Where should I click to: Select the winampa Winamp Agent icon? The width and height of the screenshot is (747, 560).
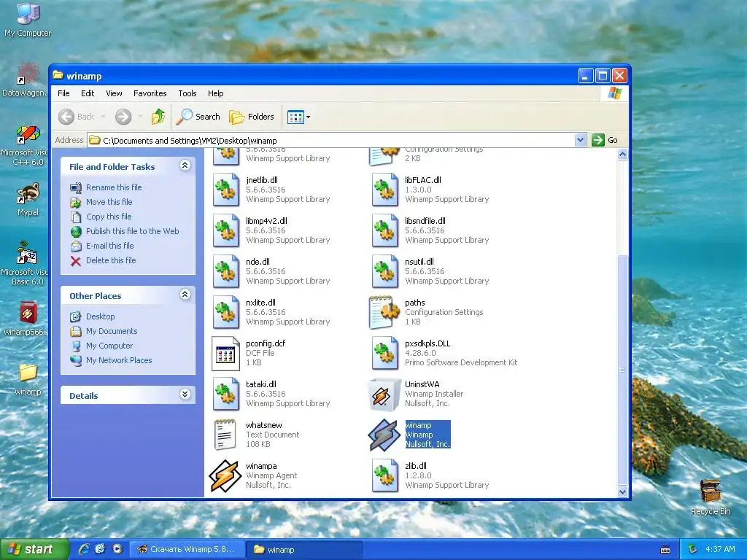[225, 475]
